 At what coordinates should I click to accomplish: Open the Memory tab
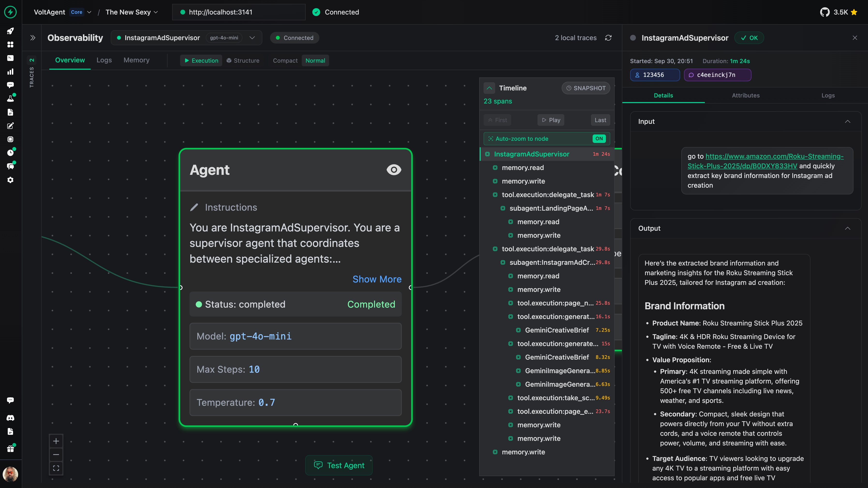click(136, 60)
